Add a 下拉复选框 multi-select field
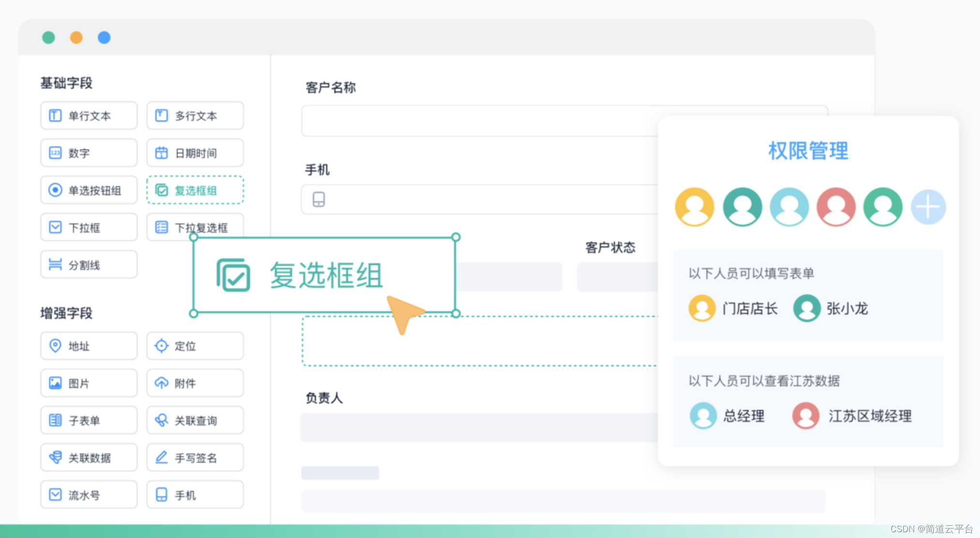This screenshot has width=980, height=538. click(x=194, y=227)
